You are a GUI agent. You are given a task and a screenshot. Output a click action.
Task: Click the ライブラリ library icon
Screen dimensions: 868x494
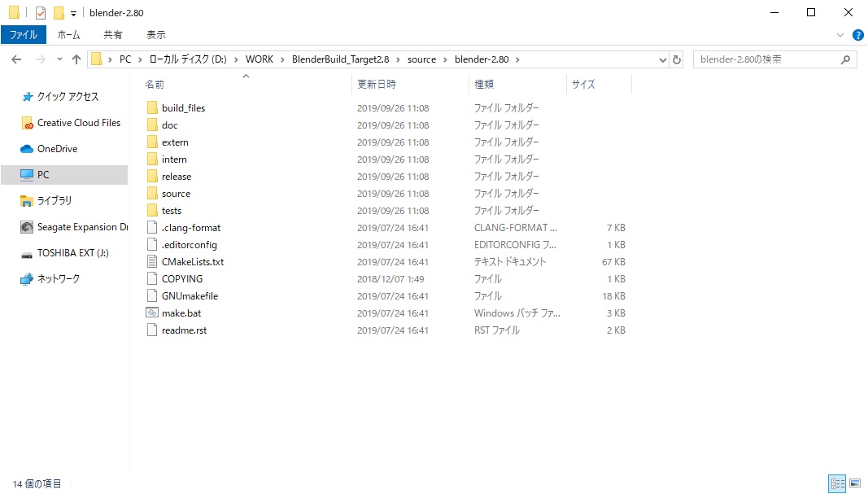pyautogui.click(x=27, y=201)
